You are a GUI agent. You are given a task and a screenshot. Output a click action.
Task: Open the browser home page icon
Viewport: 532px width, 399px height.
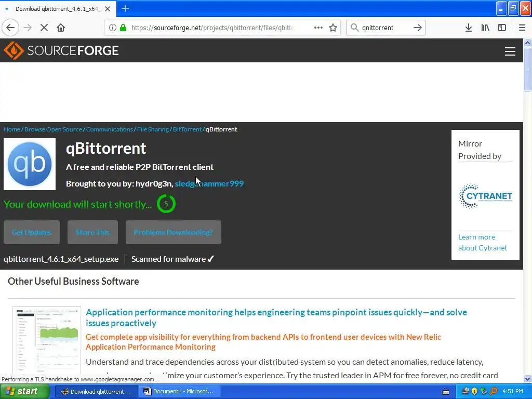(x=61, y=28)
